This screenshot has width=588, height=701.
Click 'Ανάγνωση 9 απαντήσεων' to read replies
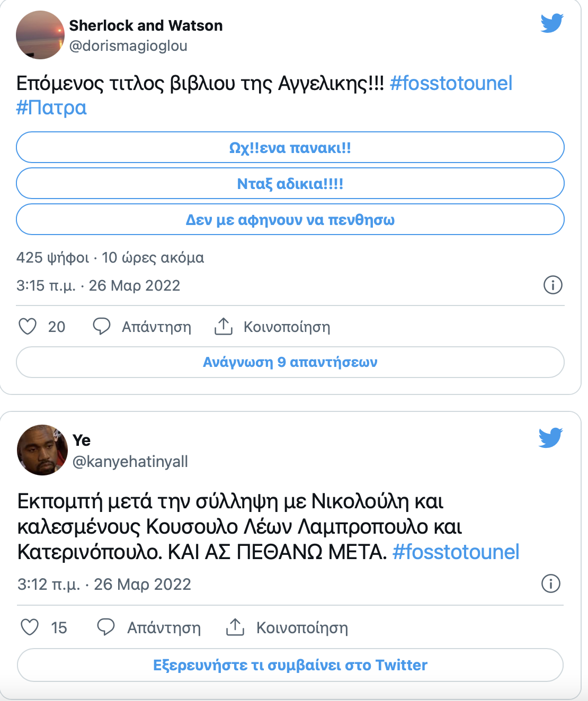(290, 362)
